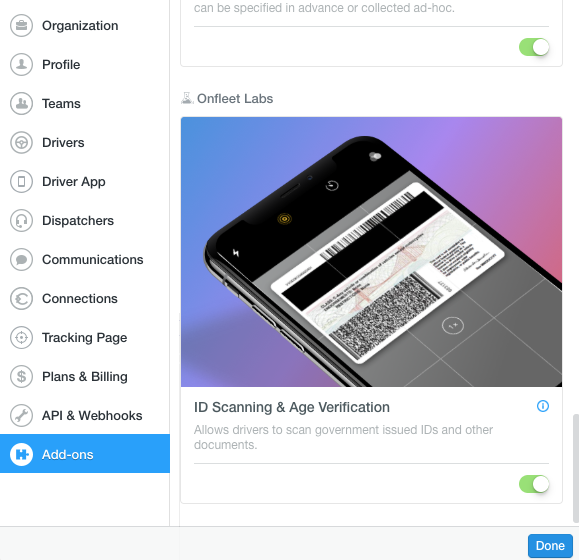
Task: Click the Organization briefcase icon
Action: click(x=21, y=25)
